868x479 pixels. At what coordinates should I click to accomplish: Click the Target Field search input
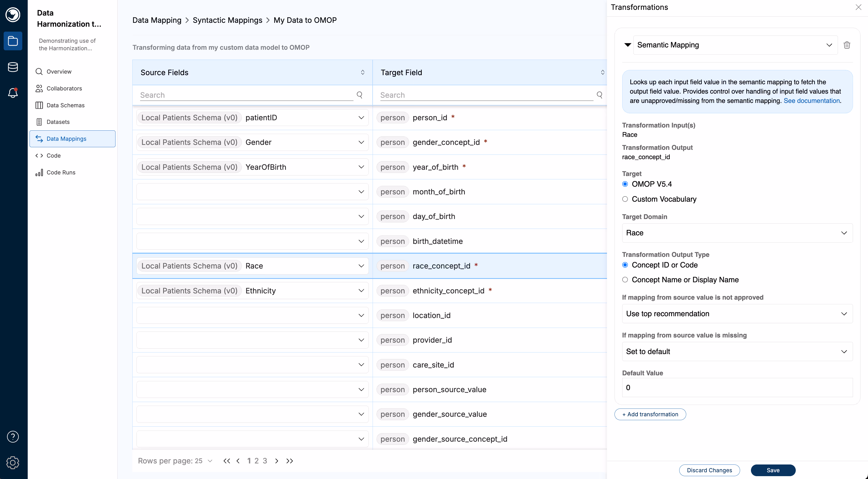coord(487,95)
